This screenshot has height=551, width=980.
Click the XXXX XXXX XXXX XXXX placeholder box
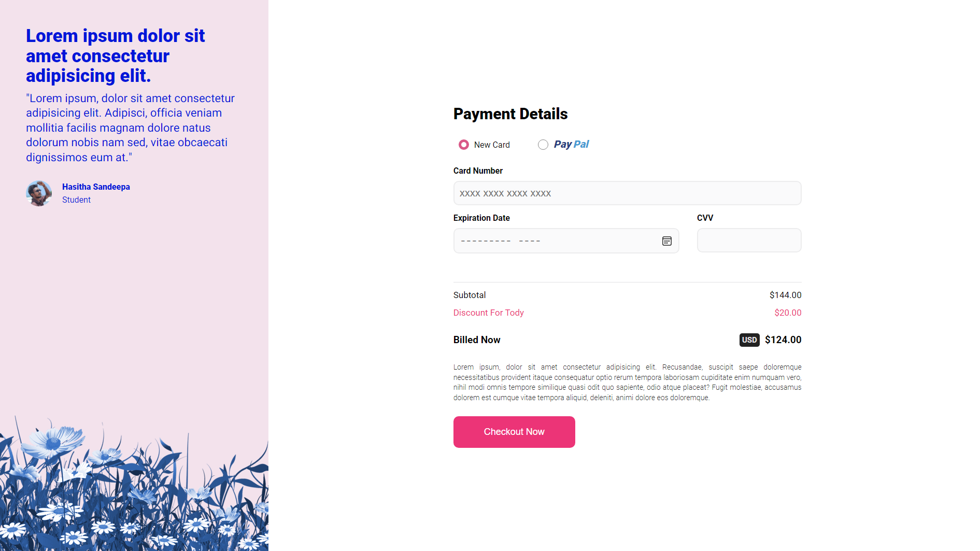[x=627, y=193]
